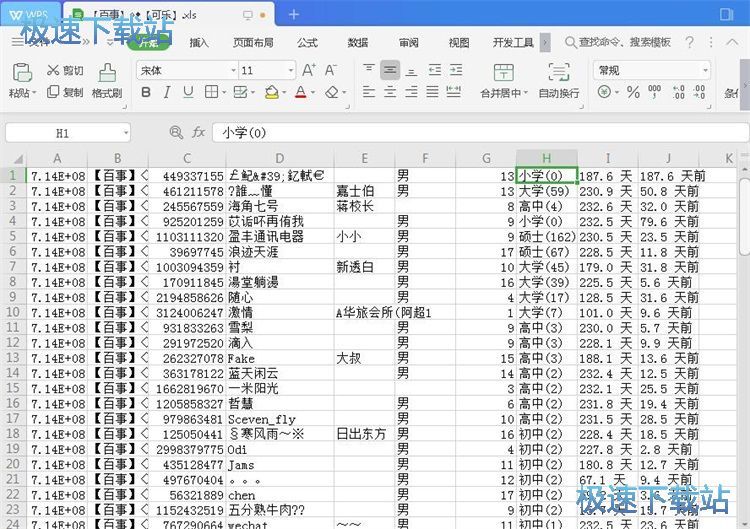750x529 pixels.
Task: Click the Cut scissors icon
Action: click(53, 70)
